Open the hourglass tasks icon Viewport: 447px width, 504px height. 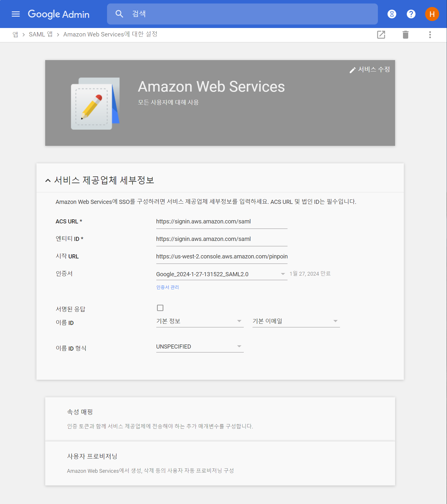392,14
